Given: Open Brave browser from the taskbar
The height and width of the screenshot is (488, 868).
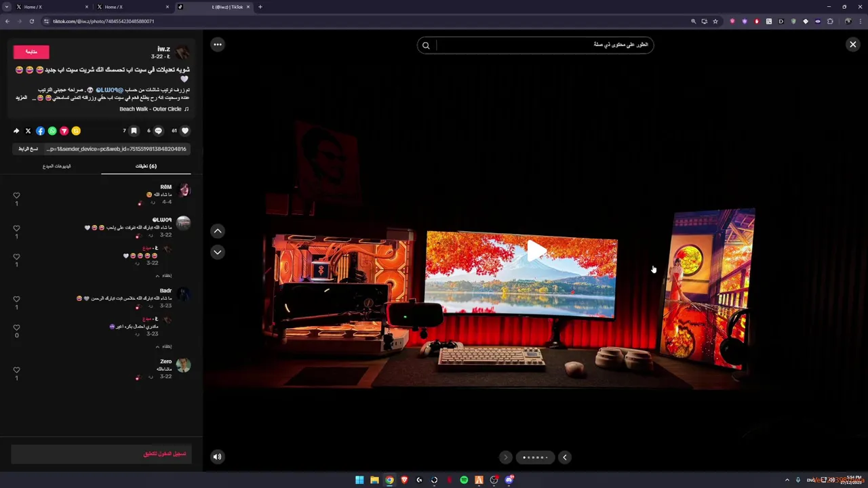Looking at the screenshot, I should 404,480.
